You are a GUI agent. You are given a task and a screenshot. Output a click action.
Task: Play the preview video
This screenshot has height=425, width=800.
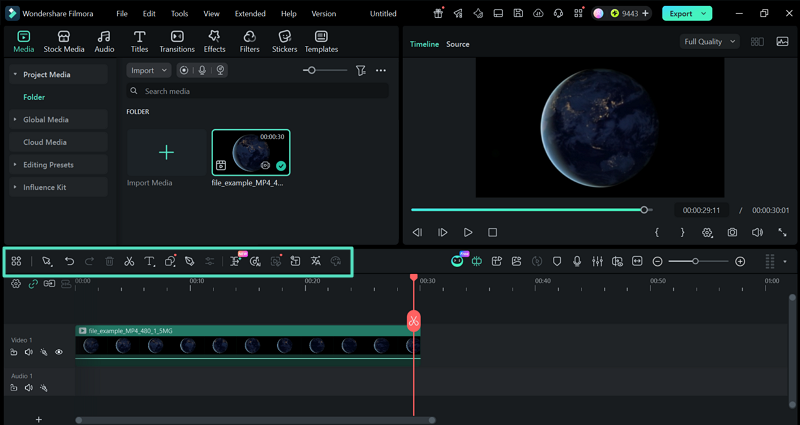[x=468, y=233]
